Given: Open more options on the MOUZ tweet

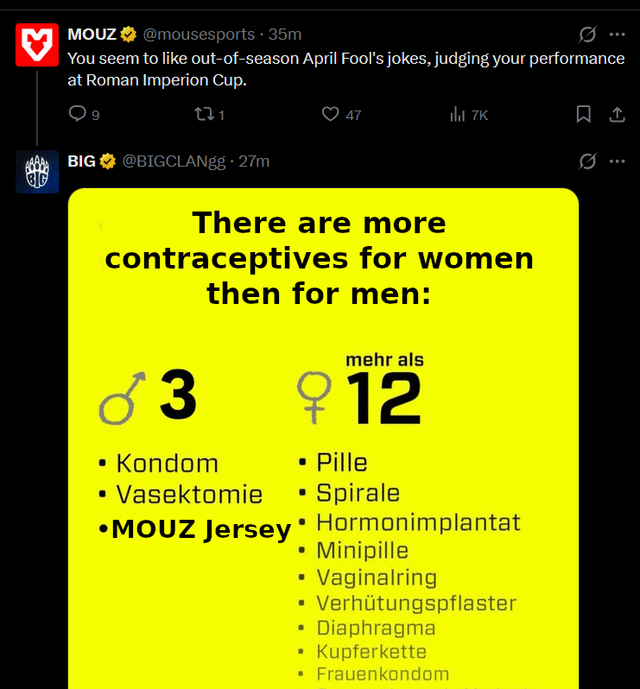Looking at the screenshot, I should click(x=617, y=34).
